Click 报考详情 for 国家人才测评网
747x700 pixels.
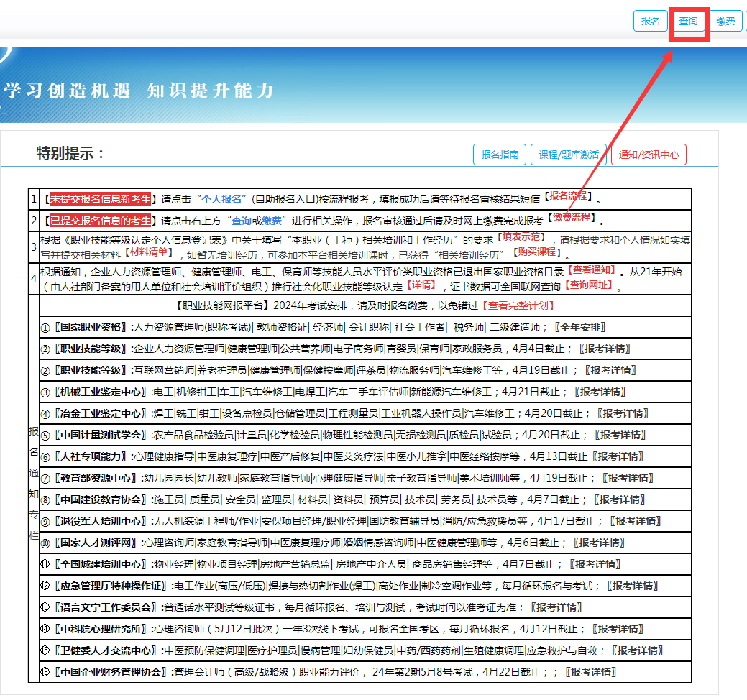(x=599, y=543)
